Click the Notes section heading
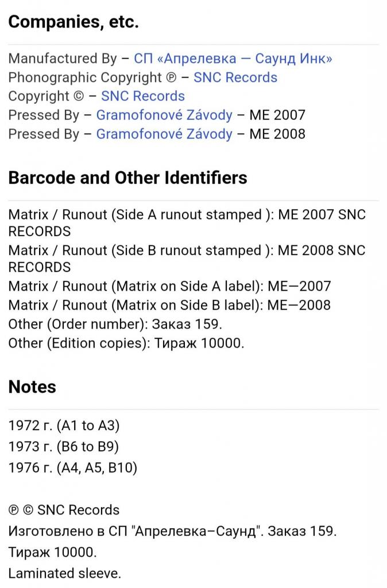 tap(32, 386)
